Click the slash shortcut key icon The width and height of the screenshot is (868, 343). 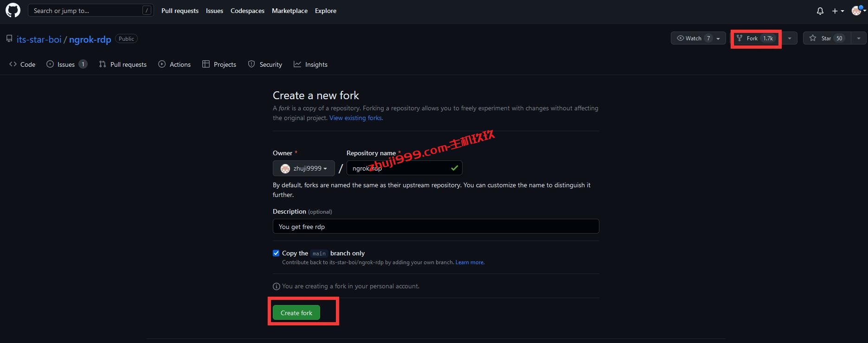[x=147, y=10]
